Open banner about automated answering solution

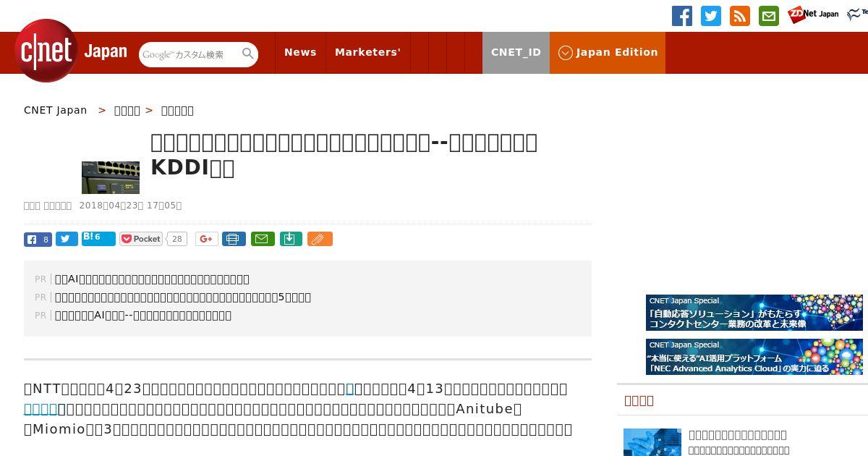coord(754,313)
